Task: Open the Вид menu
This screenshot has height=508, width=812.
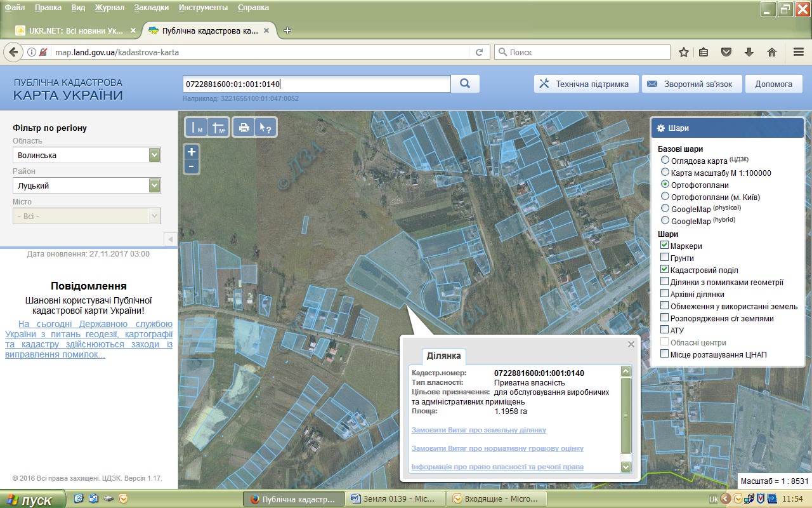Action: click(x=79, y=8)
